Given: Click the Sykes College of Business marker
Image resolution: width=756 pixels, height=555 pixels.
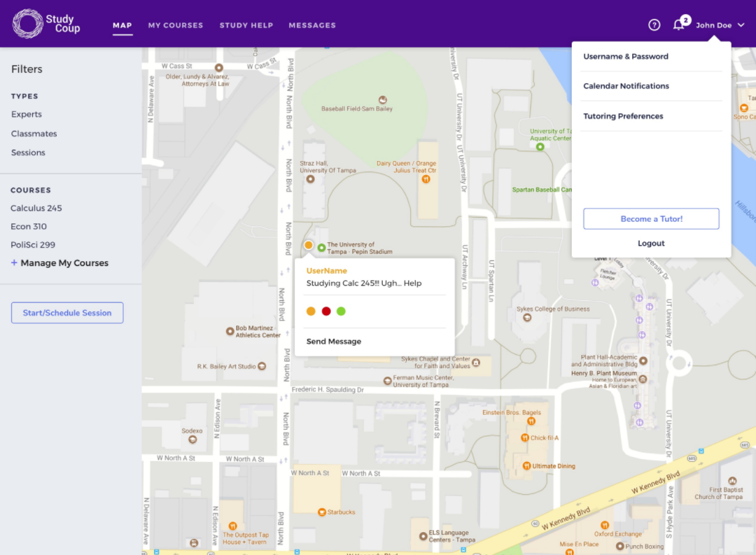Looking at the screenshot, I should [x=526, y=317].
